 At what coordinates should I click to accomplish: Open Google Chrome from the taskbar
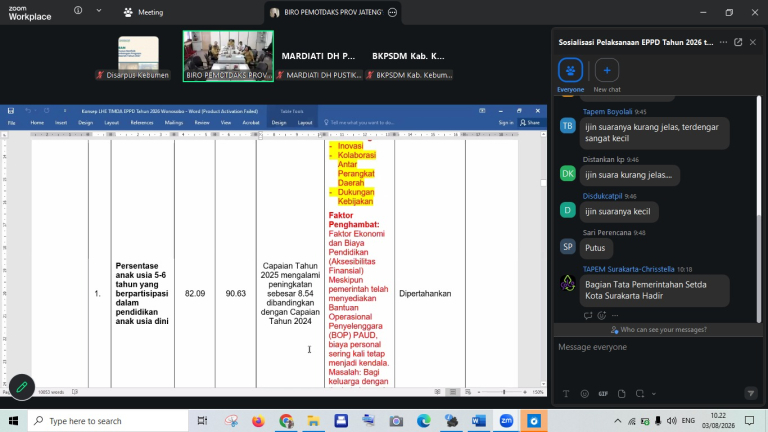(286, 421)
